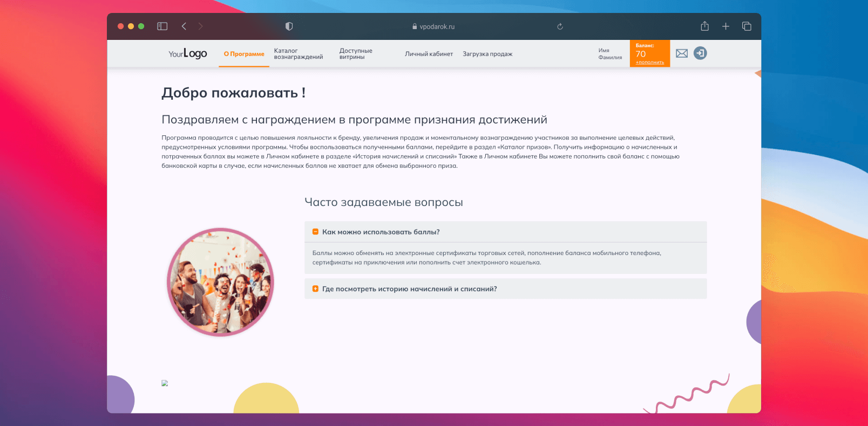This screenshot has width=868, height=426.
Task: Go to Личный кабинет
Action: 429,54
